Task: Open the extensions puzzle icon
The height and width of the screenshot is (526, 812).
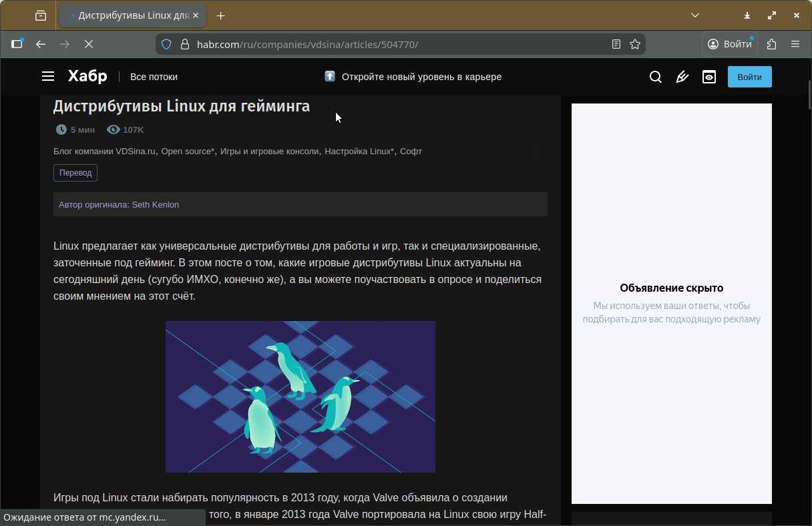Action: (x=772, y=44)
